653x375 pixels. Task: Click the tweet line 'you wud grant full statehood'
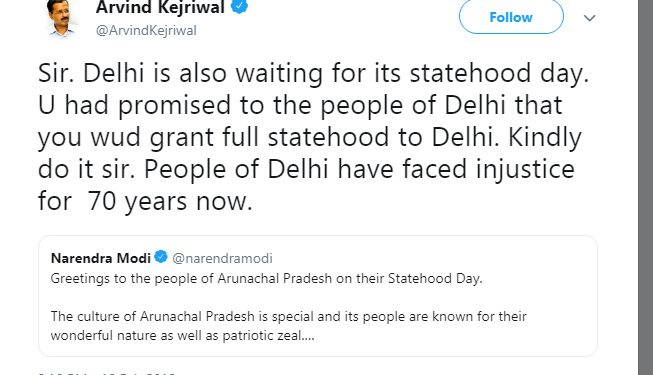click(x=310, y=138)
